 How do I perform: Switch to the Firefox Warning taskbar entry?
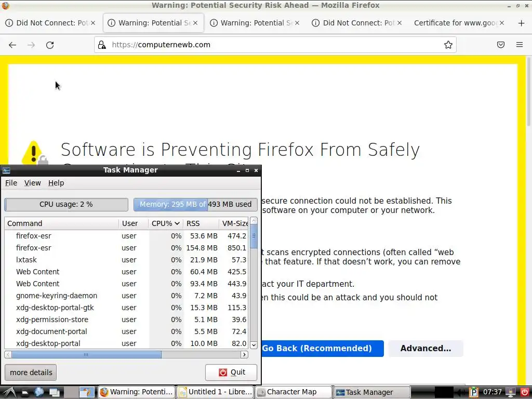tap(137, 392)
